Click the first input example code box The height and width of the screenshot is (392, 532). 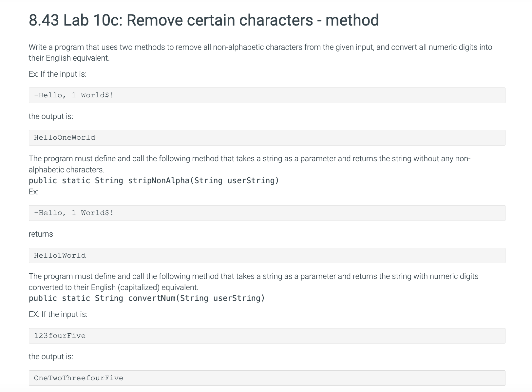tap(267, 95)
